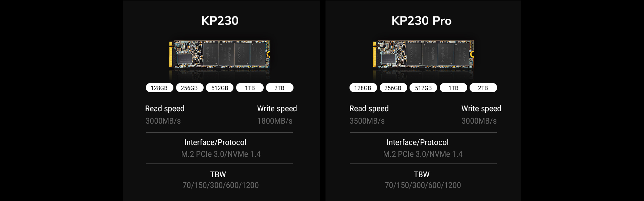
Task: Click the KP230 Pro read speed 3500MB/s
Action: click(367, 121)
